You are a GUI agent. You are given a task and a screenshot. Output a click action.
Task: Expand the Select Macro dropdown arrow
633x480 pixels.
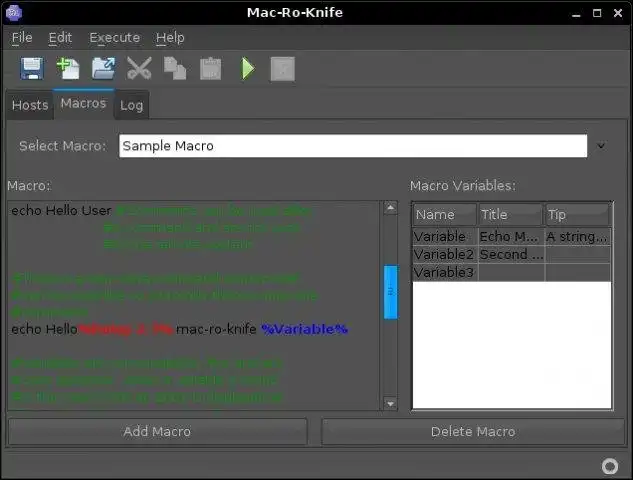click(601, 146)
